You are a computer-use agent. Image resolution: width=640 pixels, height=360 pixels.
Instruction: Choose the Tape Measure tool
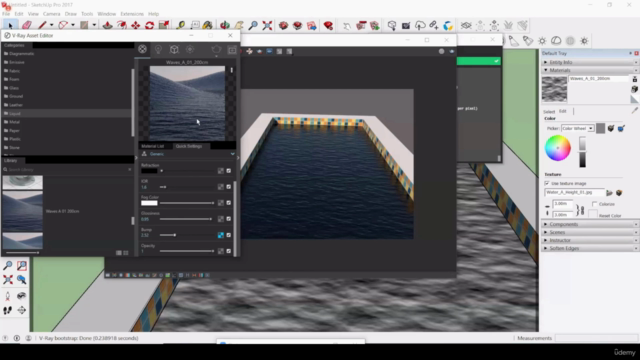pos(180,25)
